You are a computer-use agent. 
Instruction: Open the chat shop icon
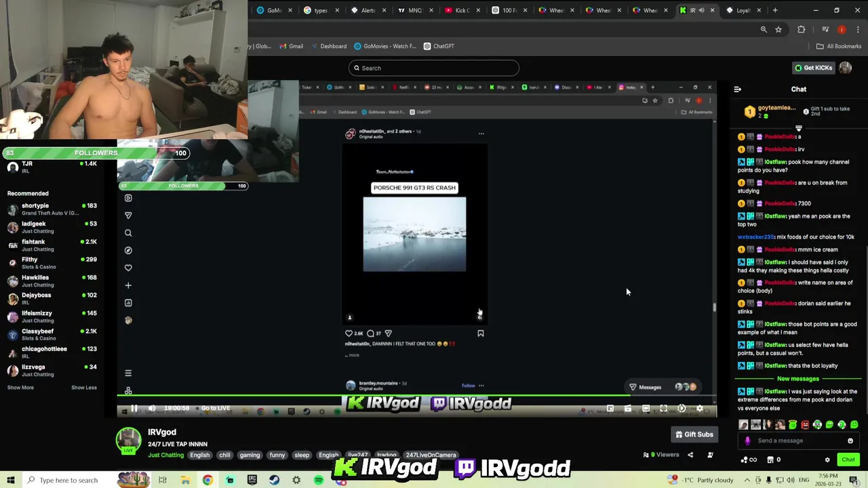point(770,460)
